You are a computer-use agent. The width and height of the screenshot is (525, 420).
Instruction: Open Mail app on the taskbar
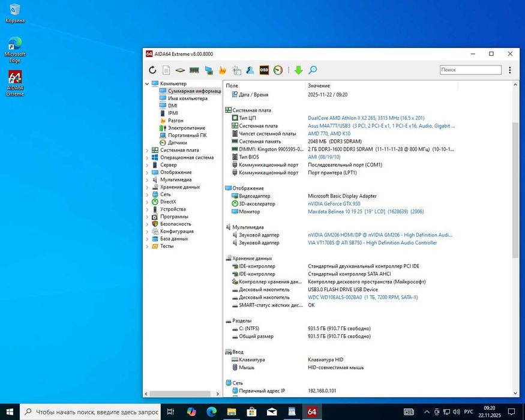(x=272, y=412)
